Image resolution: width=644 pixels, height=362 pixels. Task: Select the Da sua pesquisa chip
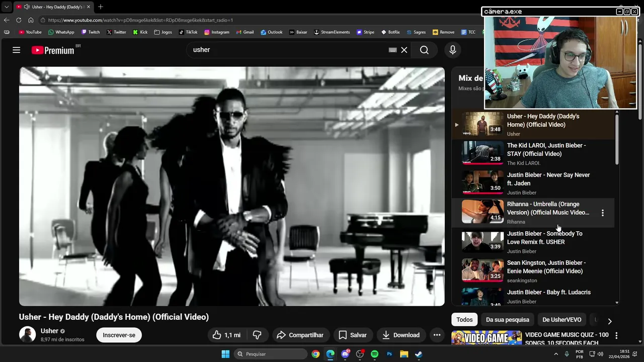pyautogui.click(x=507, y=320)
